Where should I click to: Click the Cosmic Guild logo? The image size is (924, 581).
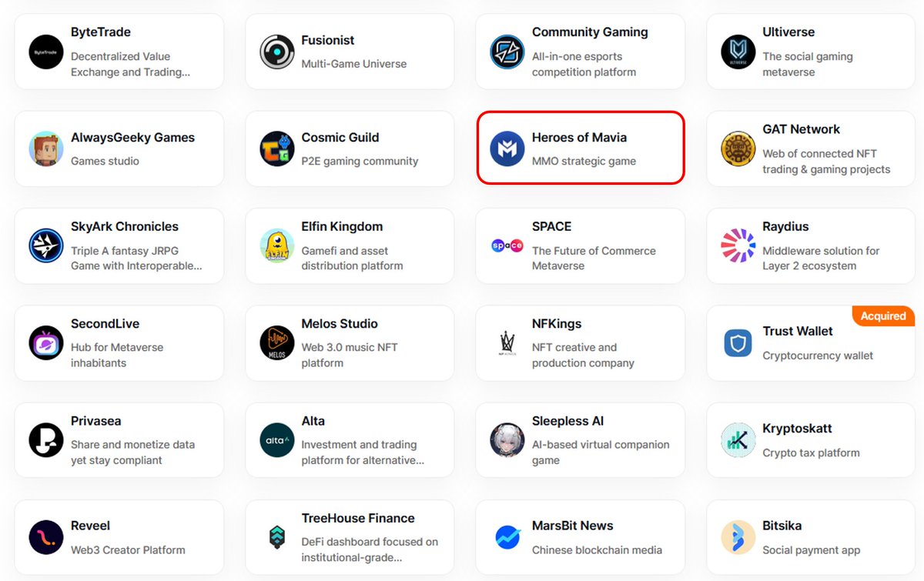tap(276, 149)
